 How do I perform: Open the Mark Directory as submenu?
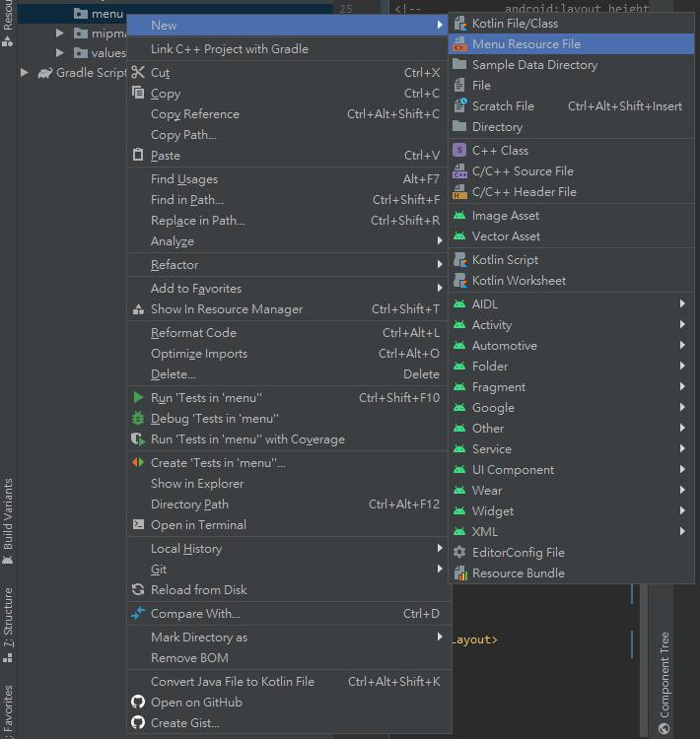[289, 638]
